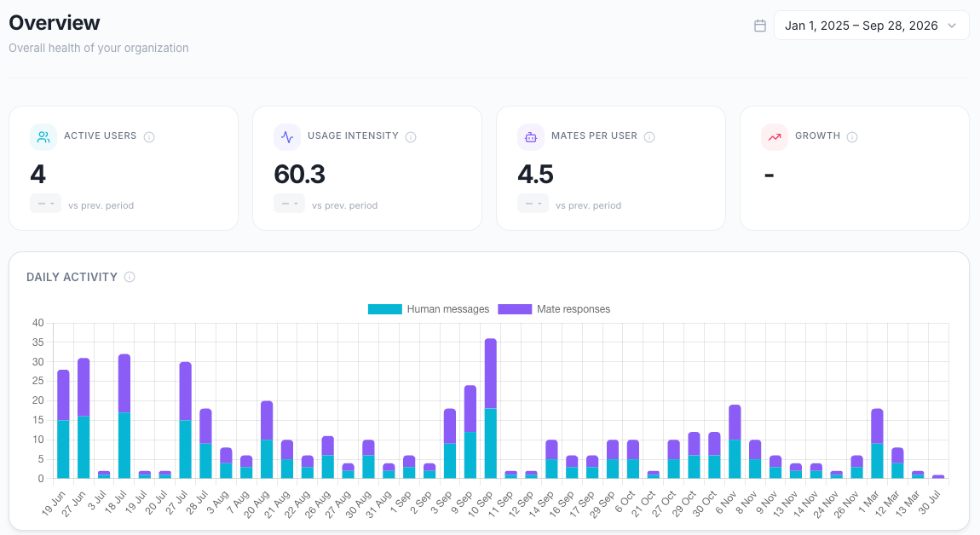
Task: Click the 19 Jun bar in chart
Action: (63, 424)
